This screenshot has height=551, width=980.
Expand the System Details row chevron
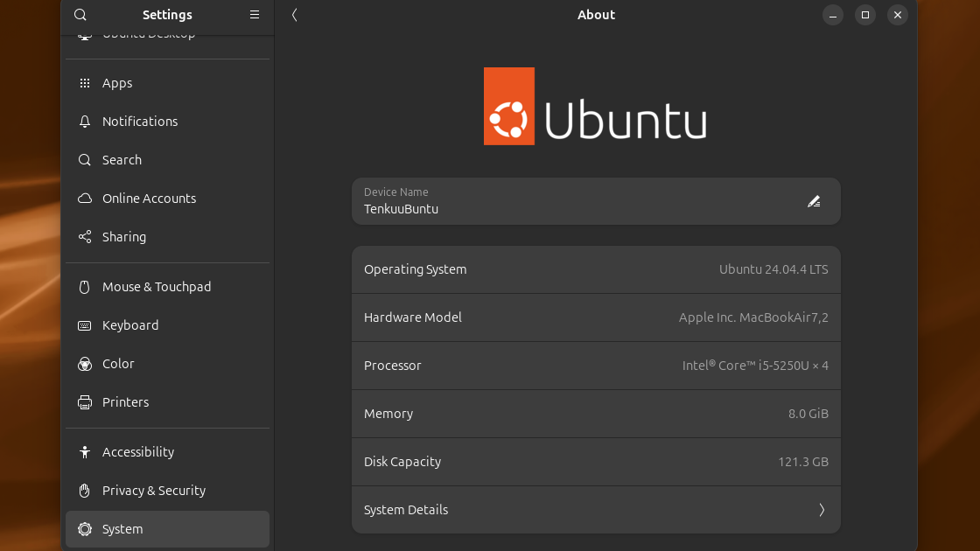click(821, 510)
